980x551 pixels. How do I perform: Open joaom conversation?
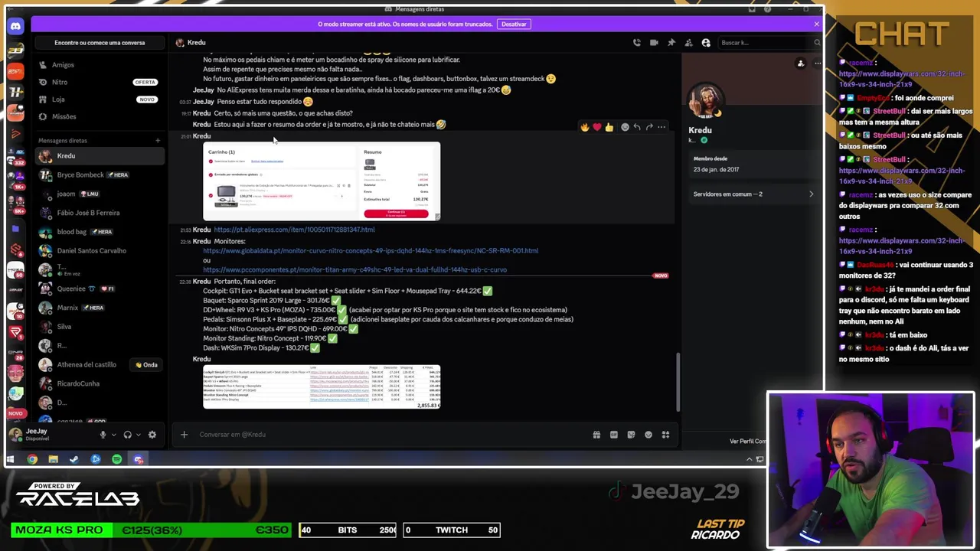pyautogui.click(x=100, y=194)
